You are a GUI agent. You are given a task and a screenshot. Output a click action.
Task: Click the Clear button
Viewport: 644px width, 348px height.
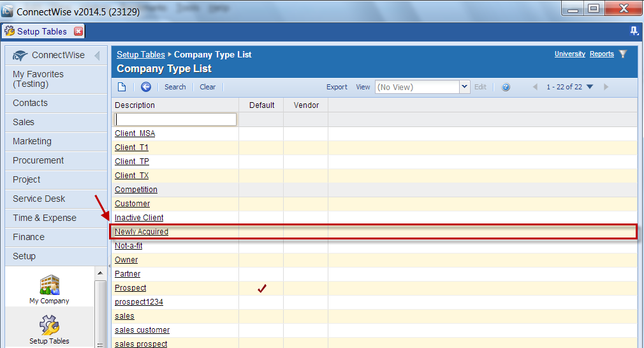(207, 87)
